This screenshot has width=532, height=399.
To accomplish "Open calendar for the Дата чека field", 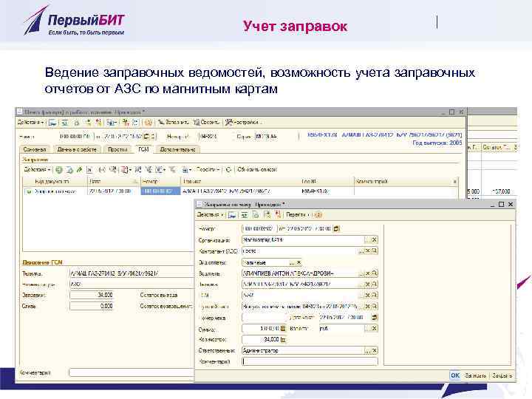I will coord(374,318).
